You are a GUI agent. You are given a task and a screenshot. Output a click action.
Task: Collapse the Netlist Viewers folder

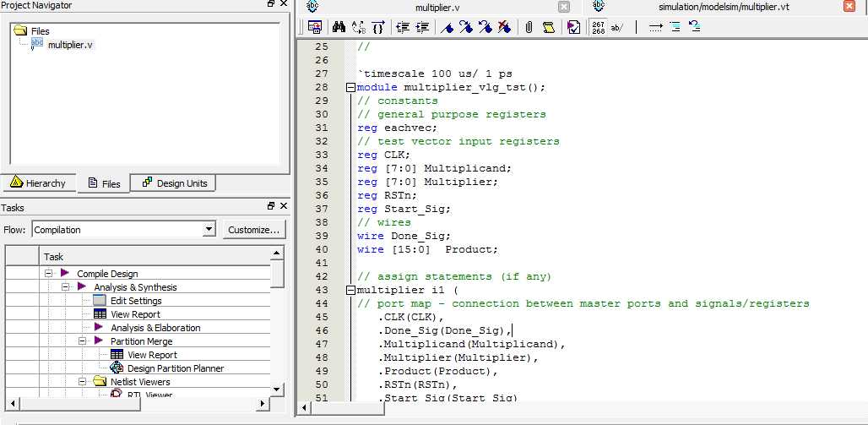82,382
